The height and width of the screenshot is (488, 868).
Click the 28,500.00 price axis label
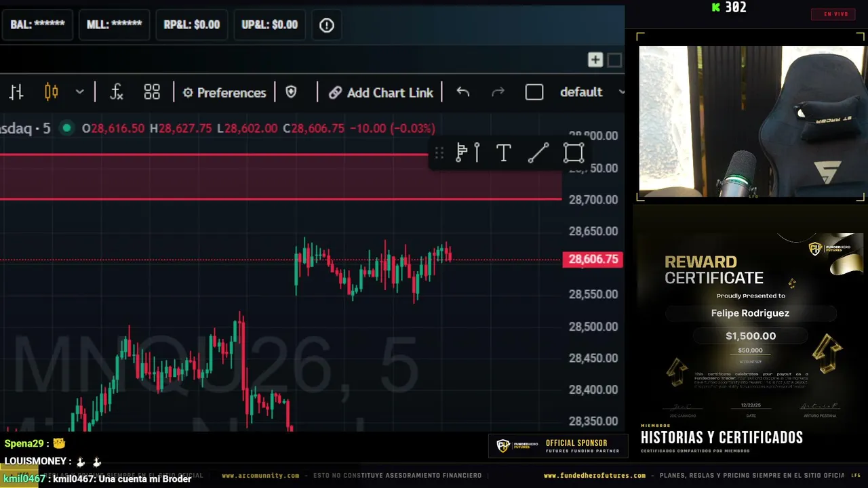[593, 326]
